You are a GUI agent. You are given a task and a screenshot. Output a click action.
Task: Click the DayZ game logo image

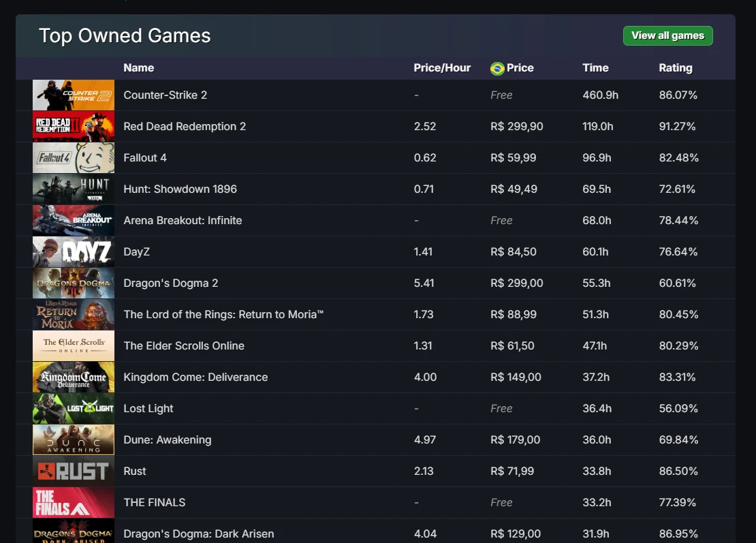click(74, 252)
